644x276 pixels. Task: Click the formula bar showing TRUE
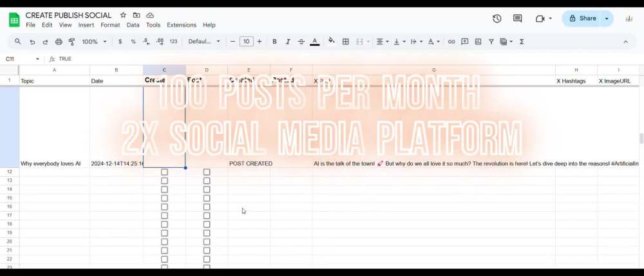(349, 59)
